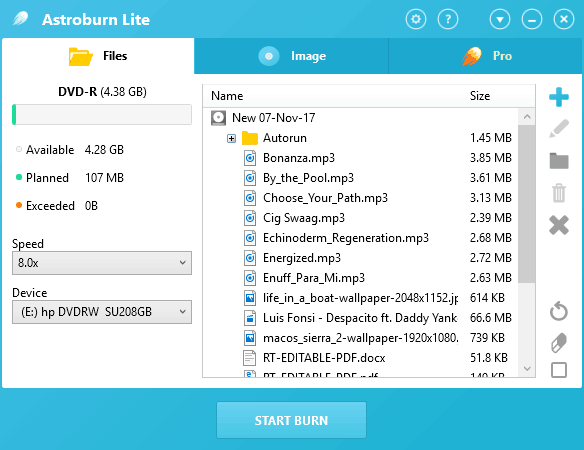Click the Energized.mp3 audio file icon
Screen dimensions: 584x450
coord(250,258)
